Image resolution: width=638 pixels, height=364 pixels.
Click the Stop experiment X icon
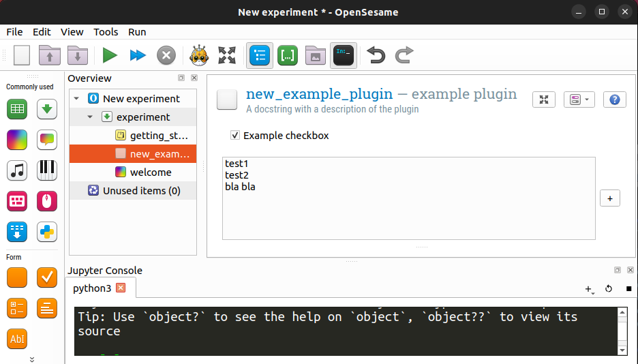tap(166, 55)
